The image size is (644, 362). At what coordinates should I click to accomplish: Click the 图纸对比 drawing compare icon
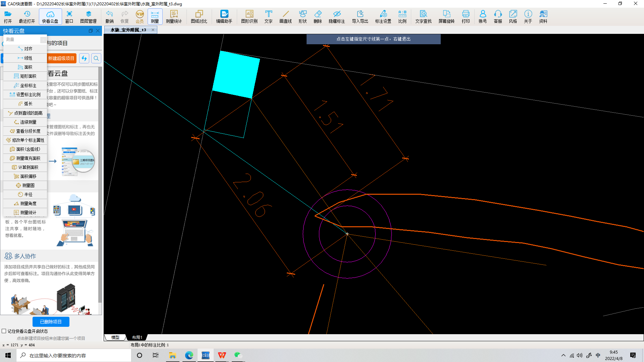click(199, 16)
